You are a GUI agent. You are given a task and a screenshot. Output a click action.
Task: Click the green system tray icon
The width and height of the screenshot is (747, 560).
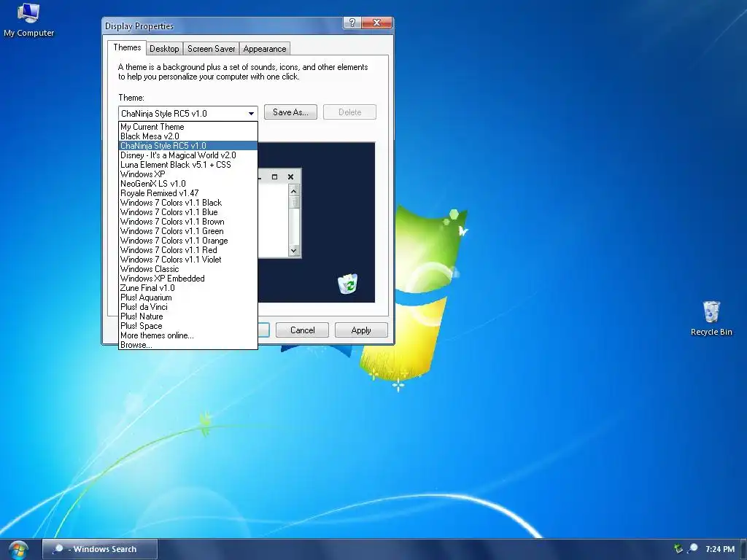(x=678, y=548)
